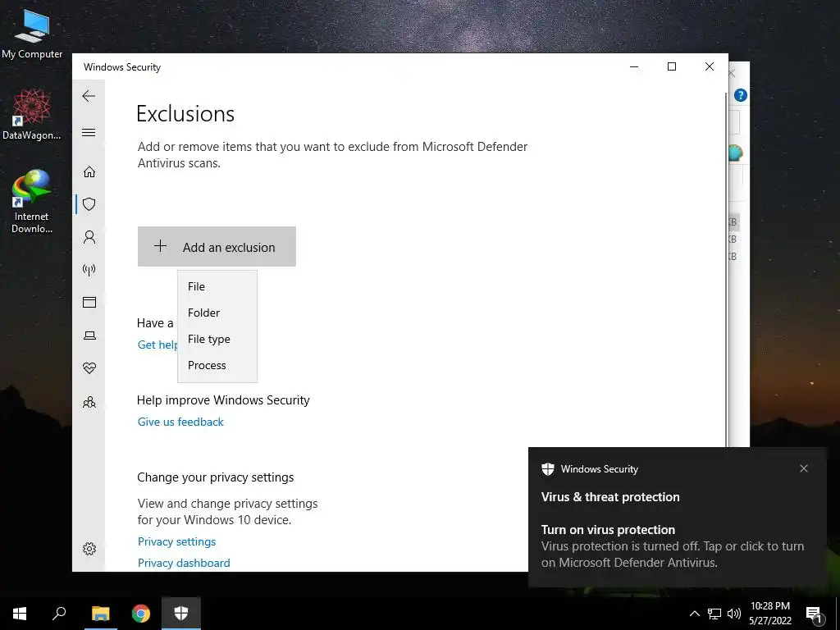
Task: Open Settings gear in sidebar
Action: pos(89,549)
